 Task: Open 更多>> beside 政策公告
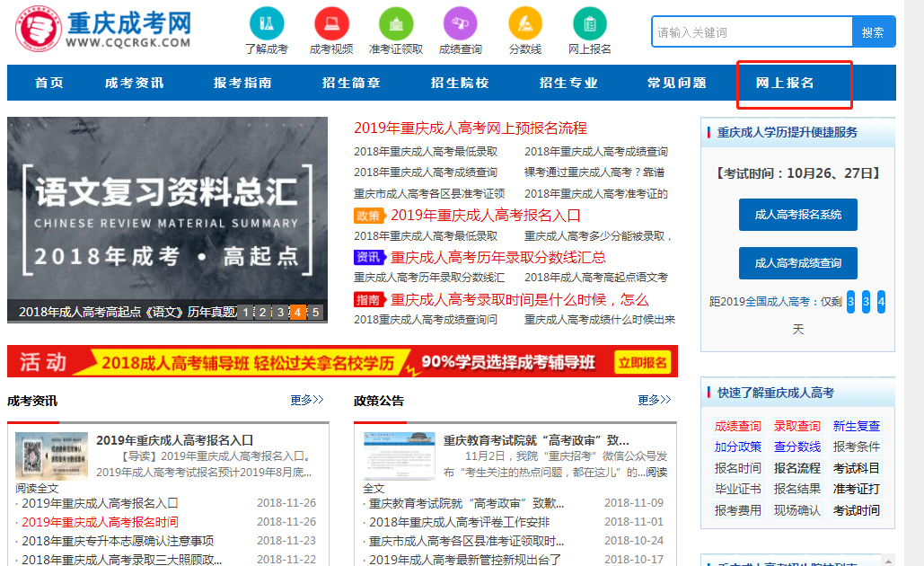click(x=655, y=401)
